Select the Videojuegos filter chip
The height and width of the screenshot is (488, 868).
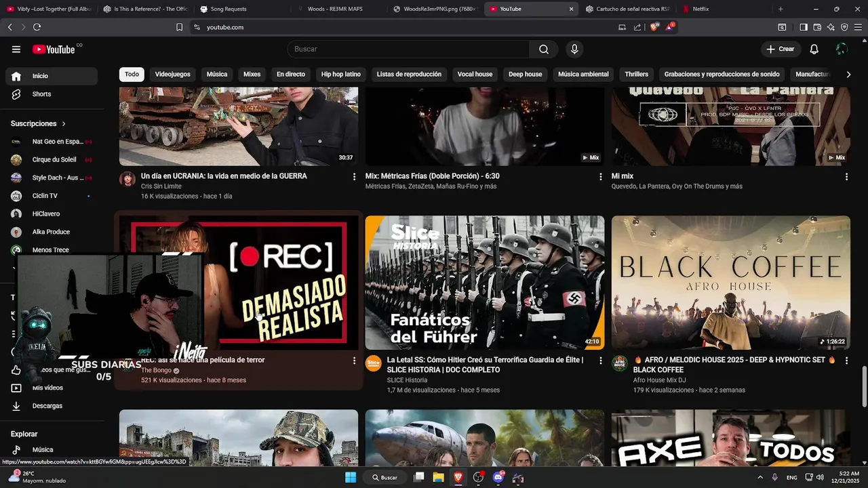[172, 74]
